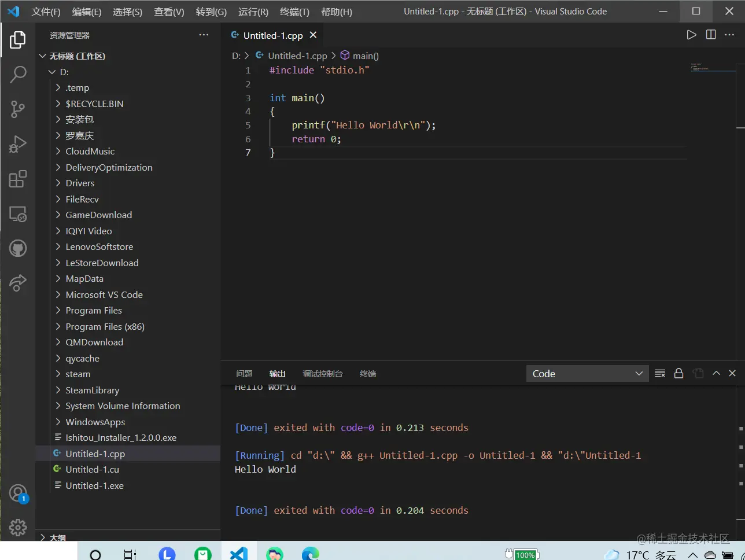Open the Run and Debug view
Screen dimensions: 745x560
18,143
